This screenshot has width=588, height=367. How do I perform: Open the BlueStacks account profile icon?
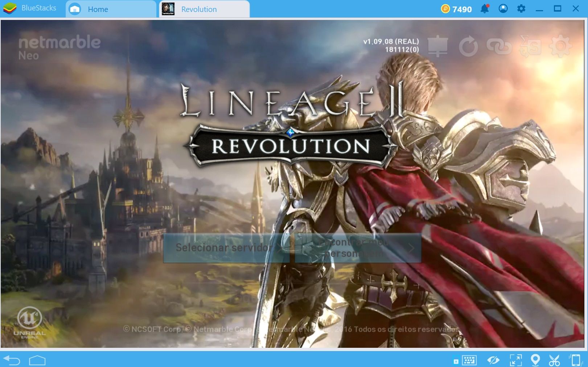(503, 9)
